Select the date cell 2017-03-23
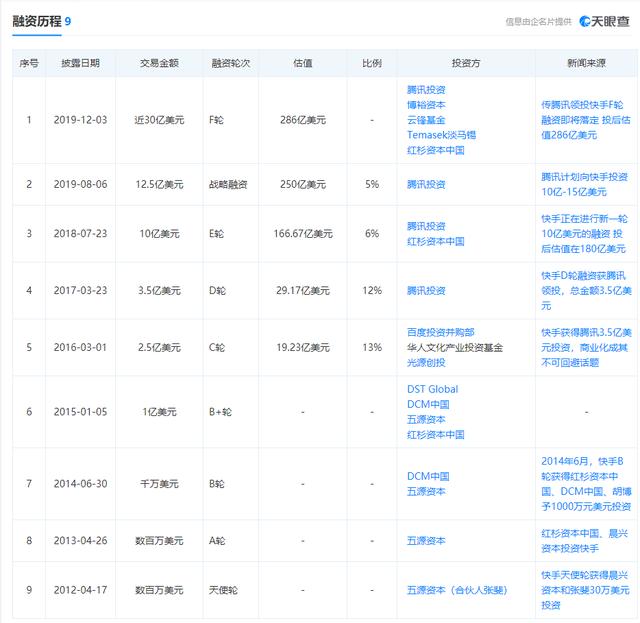Viewport: 640px width, 623px height. tap(80, 291)
